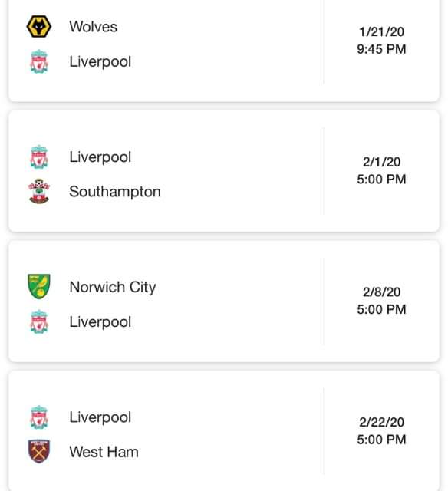Open the 1/21/20 9:45 PM match time
The image size is (448, 491).
381,41
